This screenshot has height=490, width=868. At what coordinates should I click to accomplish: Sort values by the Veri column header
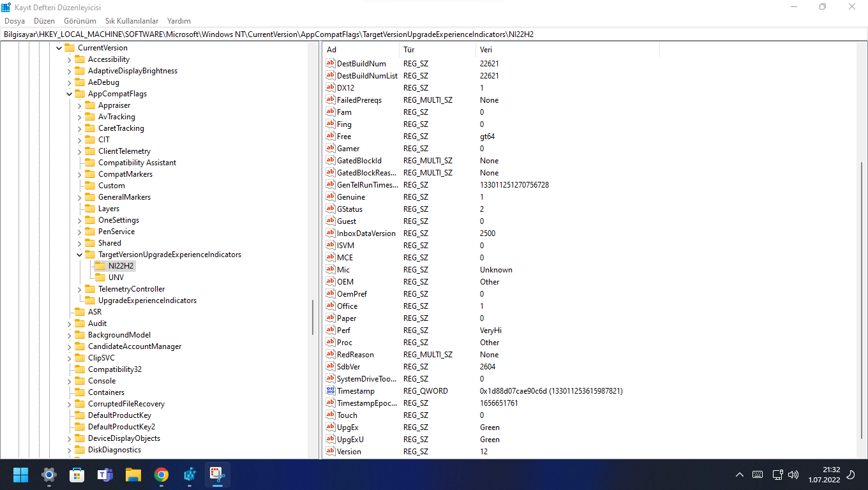(x=567, y=50)
